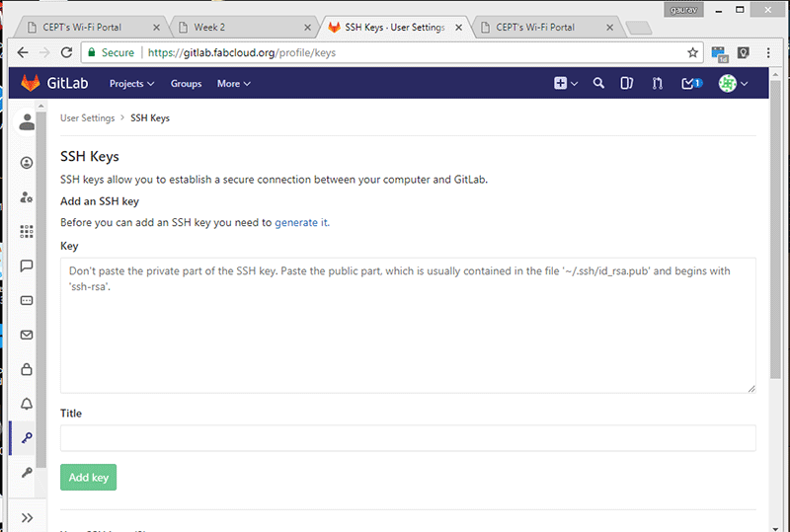The width and height of the screenshot is (790, 532).
Task: Open merge requests icon in top navbar
Action: click(657, 83)
